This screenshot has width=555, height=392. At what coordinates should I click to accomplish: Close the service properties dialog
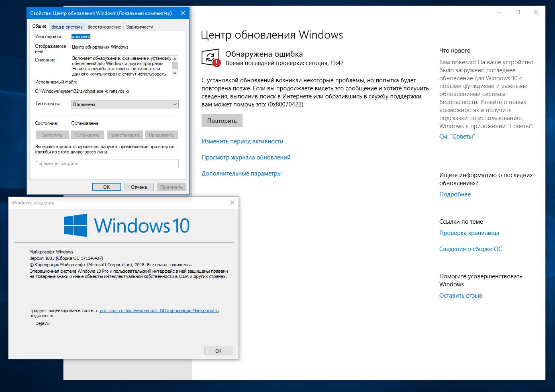click(x=183, y=13)
